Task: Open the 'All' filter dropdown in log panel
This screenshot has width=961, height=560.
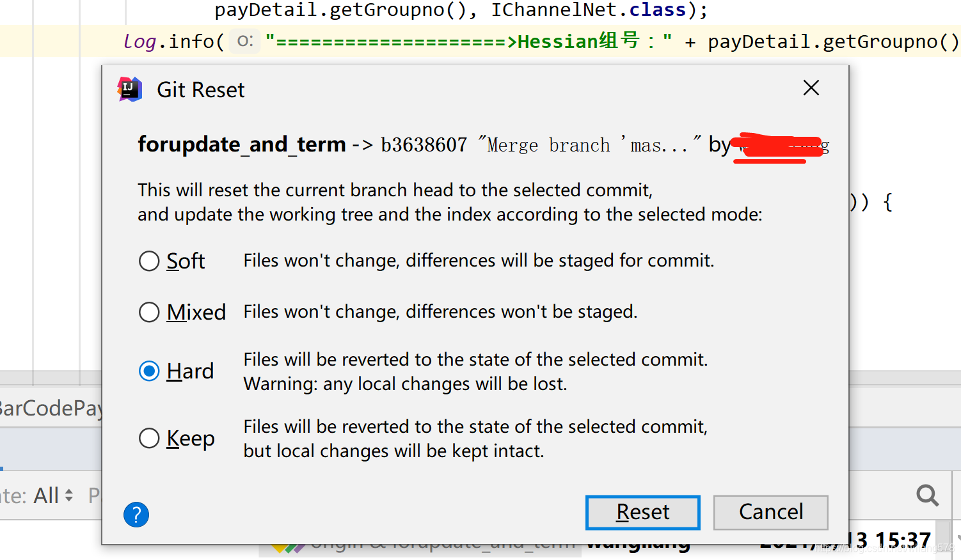Action: point(52,495)
